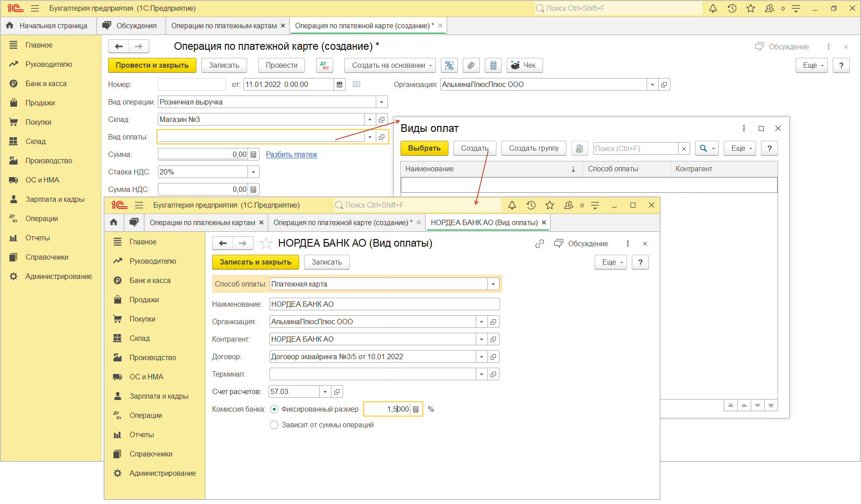Image resolution: width=861 pixels, height=504 pixels.
Task: Select Зависит от суммы операций option
Action: point(274,425)
